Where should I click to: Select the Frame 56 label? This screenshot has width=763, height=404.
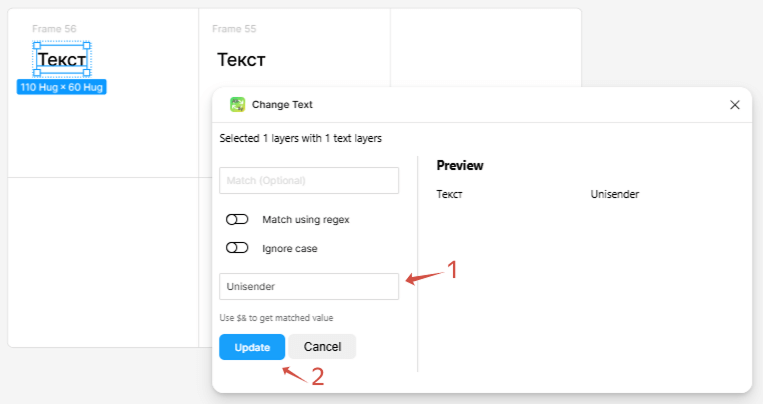click(54, 29)
